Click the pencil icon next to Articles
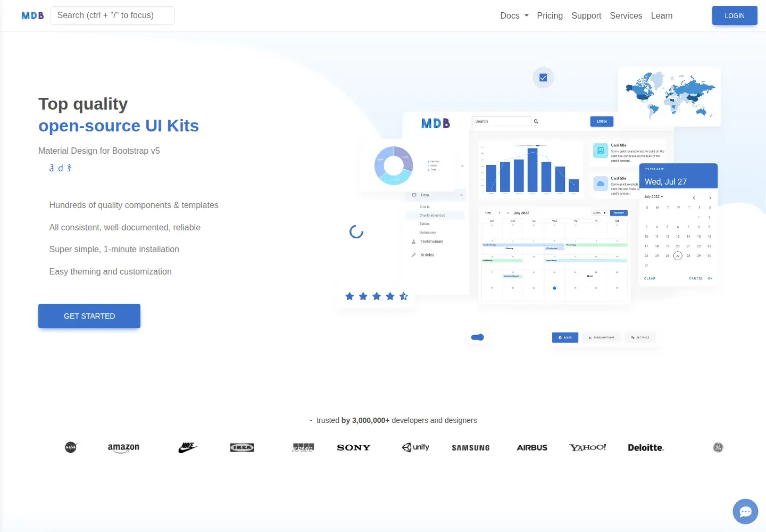Screen dimensions: 766x532 click(414, 255)
